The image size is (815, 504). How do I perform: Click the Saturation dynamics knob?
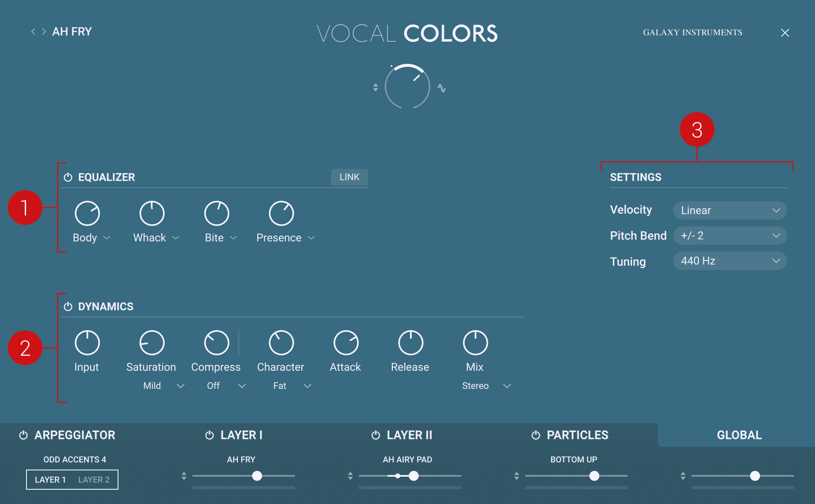[x=152, y=343]
